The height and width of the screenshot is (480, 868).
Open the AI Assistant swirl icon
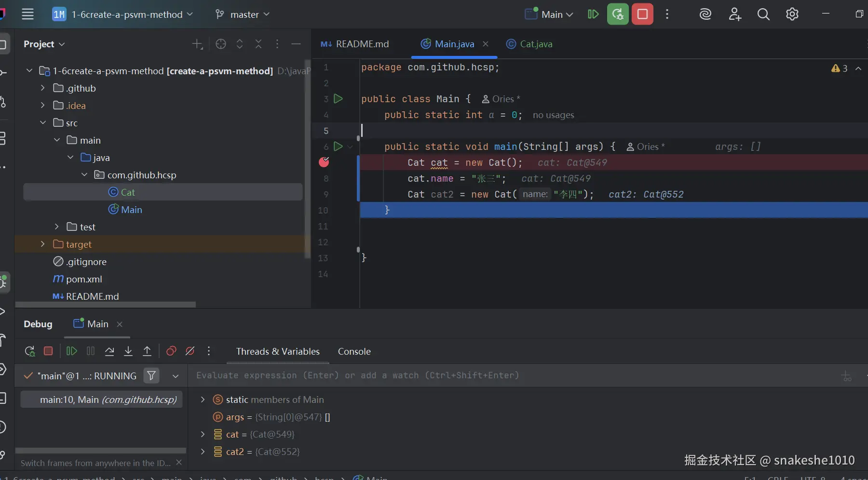coord(705,14)
